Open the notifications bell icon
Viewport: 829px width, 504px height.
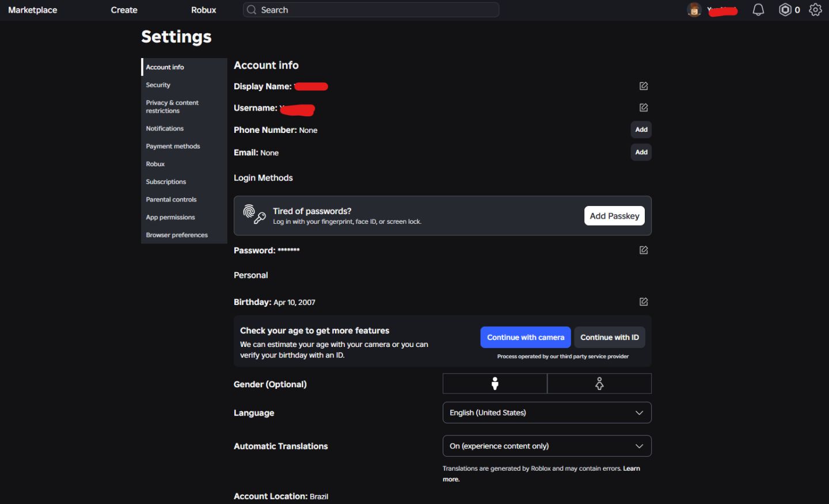tap(758, 10)
